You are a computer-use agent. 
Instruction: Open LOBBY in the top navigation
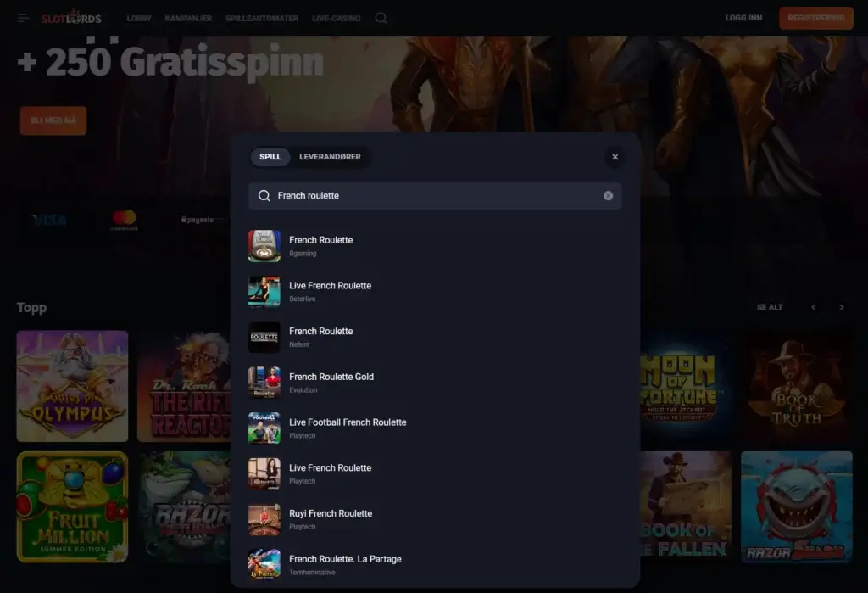click(139, 19)
